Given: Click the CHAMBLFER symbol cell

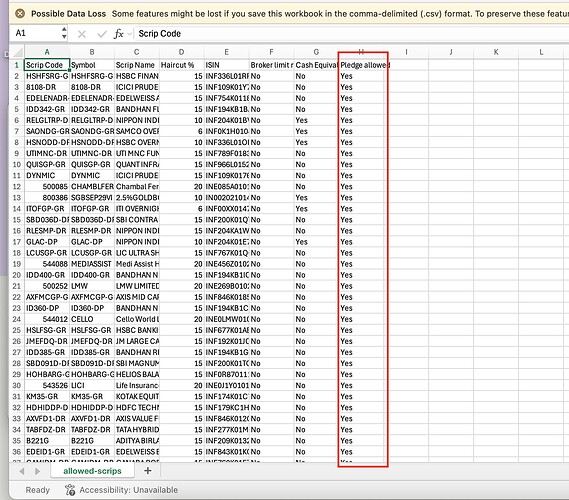Looking at the screenshot, I should tap(92, 187).
